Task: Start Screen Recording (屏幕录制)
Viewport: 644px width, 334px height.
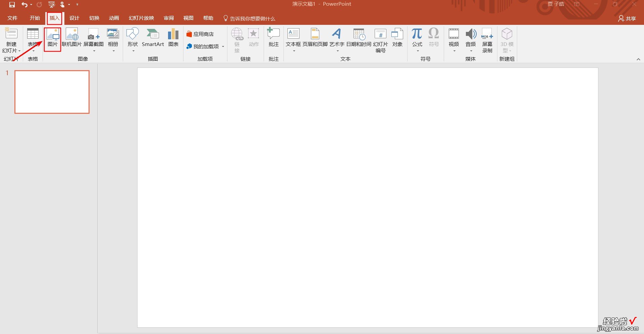Action: tap(487, 40)
